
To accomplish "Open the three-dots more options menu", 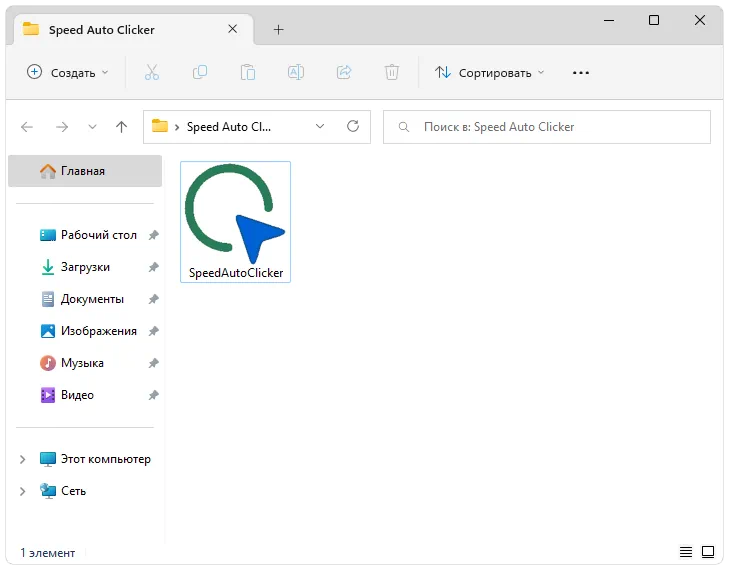I will [581, 73].
